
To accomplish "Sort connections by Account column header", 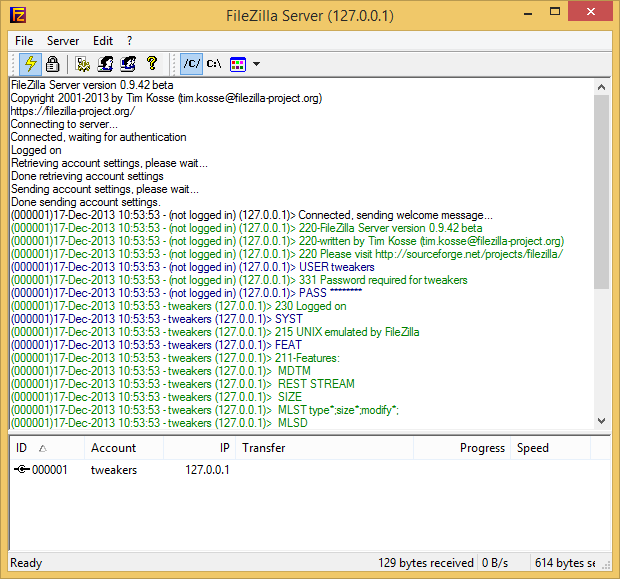I will click(124, 448).
